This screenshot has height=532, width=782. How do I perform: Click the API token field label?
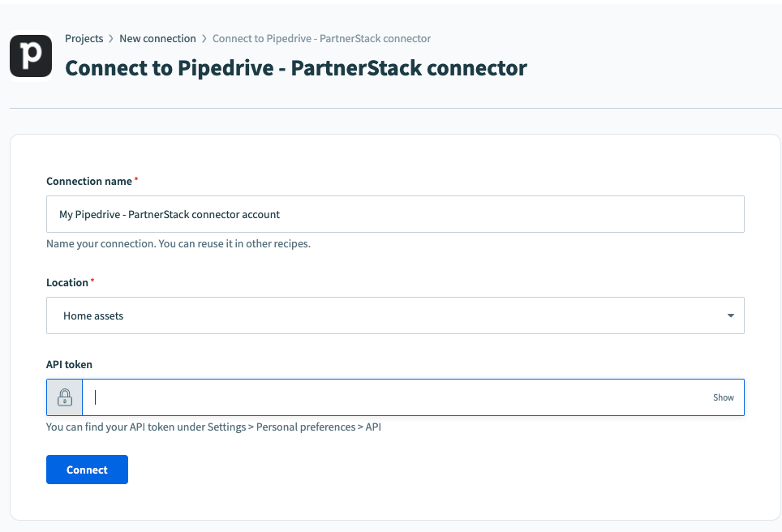pyautogui.click(x=69, y=364)
